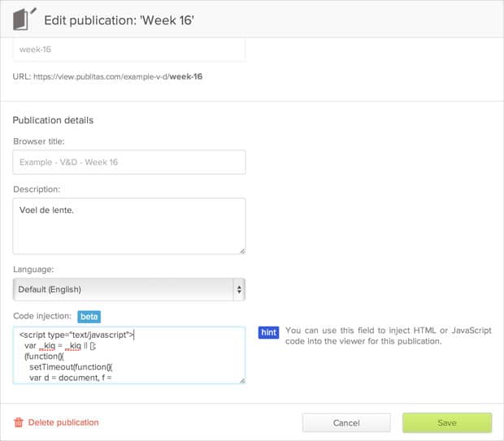Click the blue hint badge
The width and height of the screenshot is (504, 441).
(x=268, y=331)
